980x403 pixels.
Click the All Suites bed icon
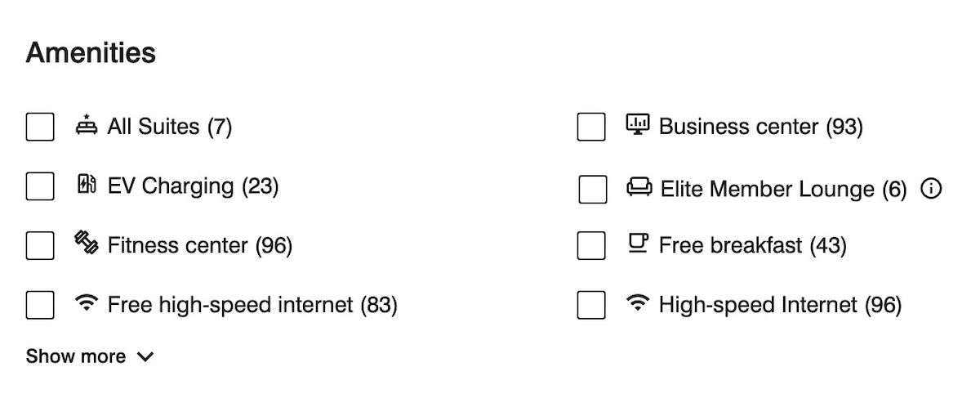point(86,126)
